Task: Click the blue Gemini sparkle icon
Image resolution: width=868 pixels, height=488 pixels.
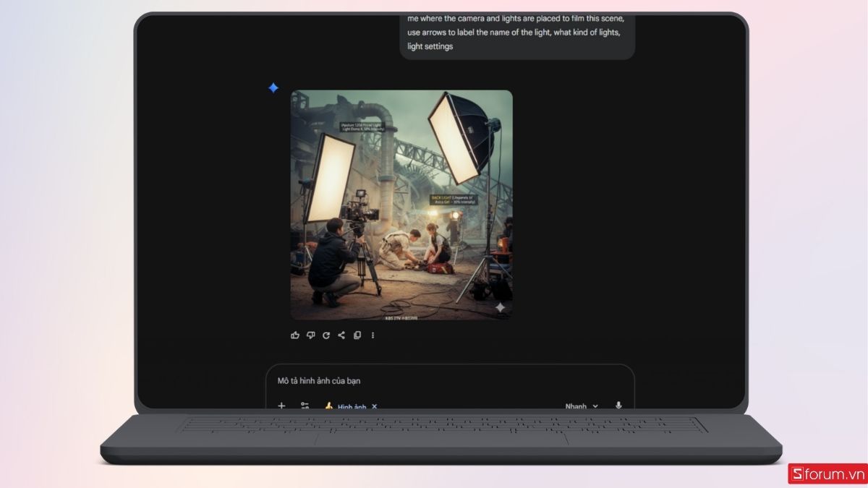Action: 273,88
